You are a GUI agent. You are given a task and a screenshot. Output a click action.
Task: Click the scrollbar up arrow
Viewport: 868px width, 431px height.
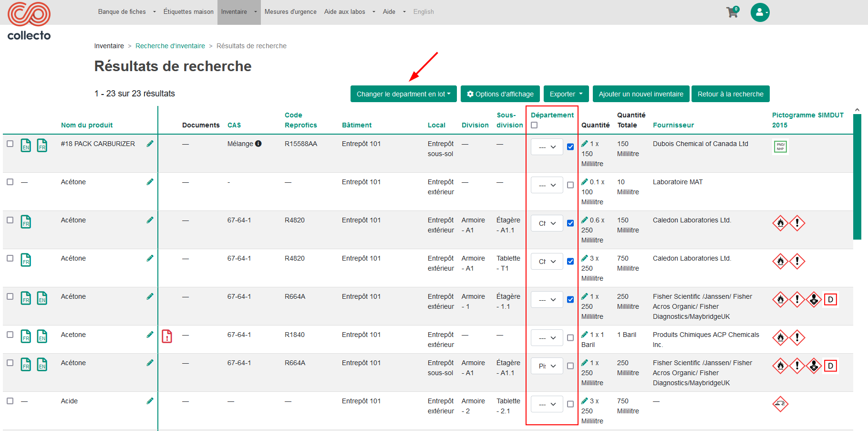coord(857,110)
